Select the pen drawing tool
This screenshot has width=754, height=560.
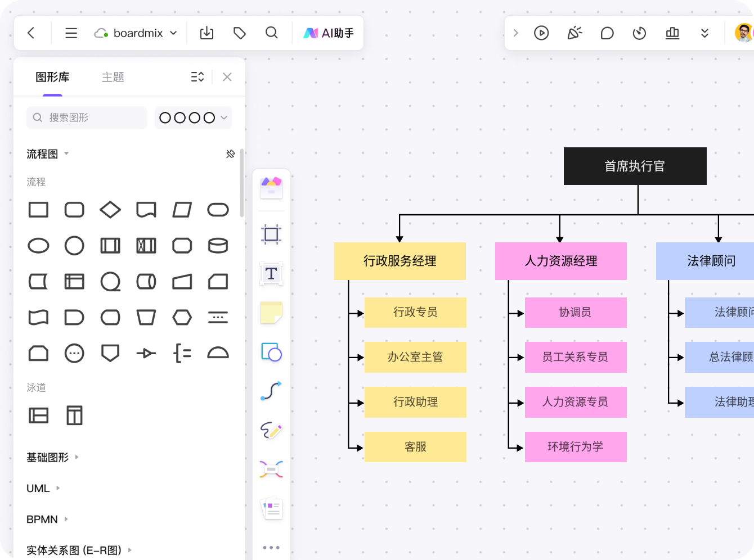[271, 430]
